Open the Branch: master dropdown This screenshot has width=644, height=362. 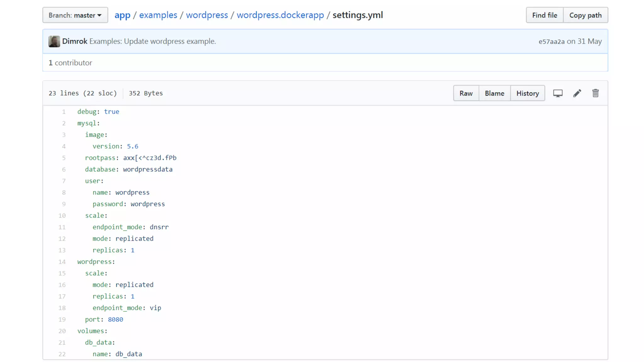tap(75, 15)
